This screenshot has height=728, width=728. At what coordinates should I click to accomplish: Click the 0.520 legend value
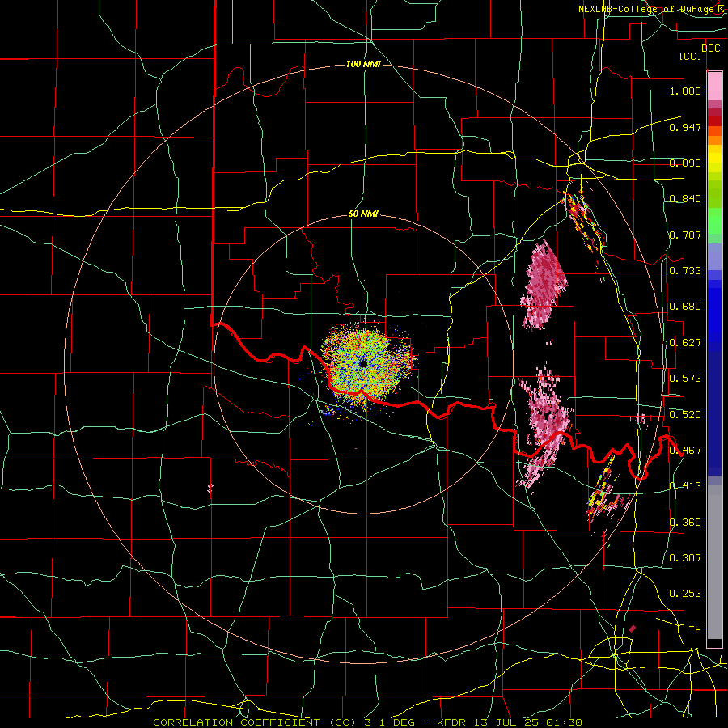coord(685,415)
